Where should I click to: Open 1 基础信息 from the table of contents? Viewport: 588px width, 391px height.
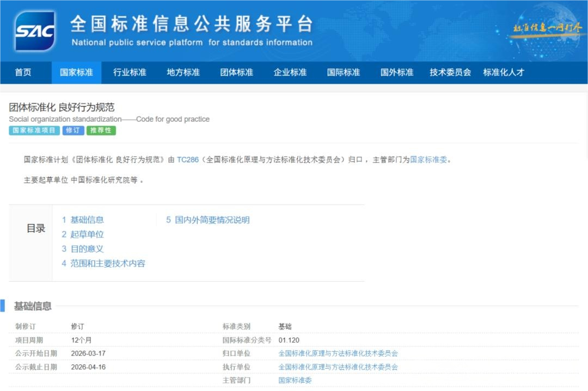point(83,220)
